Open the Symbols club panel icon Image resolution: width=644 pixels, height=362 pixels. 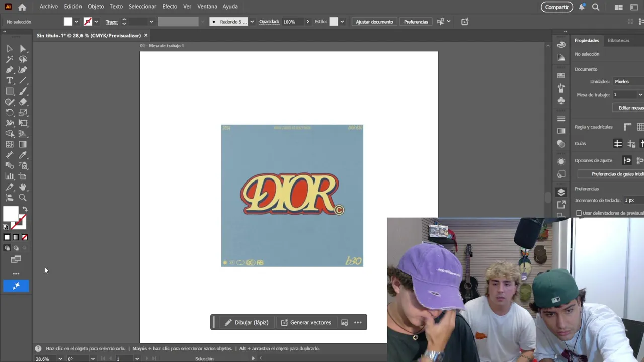(561, 100)
